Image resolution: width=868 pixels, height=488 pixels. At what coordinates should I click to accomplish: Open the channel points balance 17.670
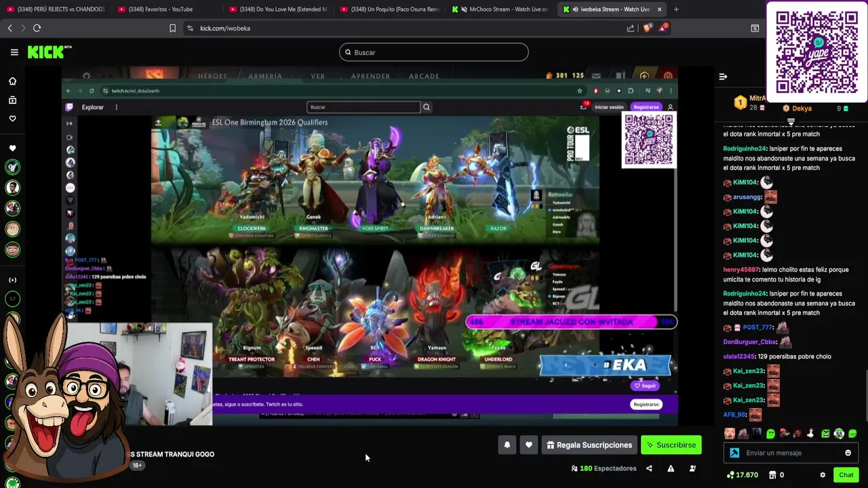[742, 475]
